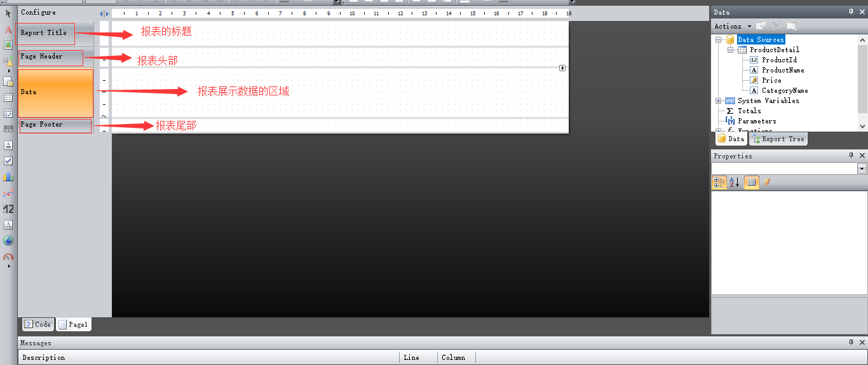Toggle Alphabetical sort in Properties panel

[x=734, y=182]
